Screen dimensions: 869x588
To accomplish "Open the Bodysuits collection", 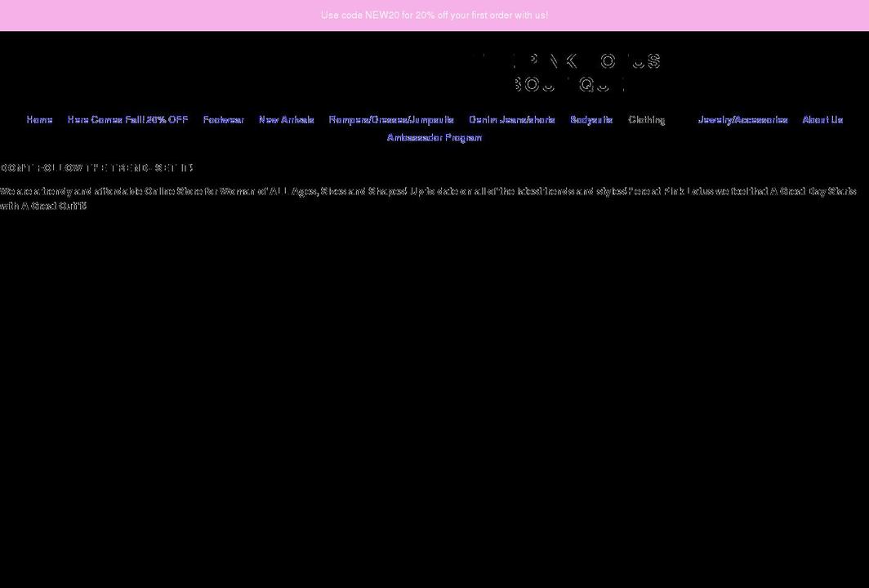I will 591,119.
